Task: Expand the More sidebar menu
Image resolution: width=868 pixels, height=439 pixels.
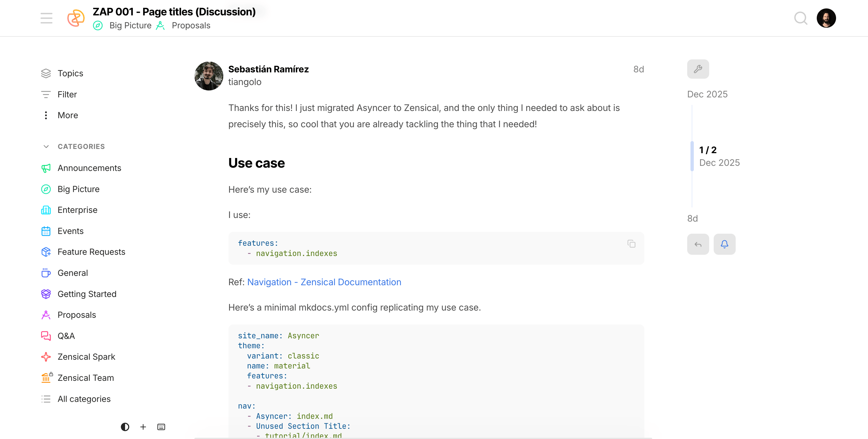Action: pos(68,115)
